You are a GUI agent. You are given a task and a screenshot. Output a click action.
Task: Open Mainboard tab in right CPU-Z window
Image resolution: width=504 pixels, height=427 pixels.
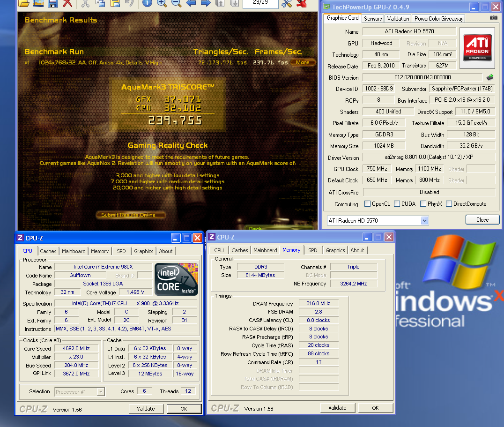pos(265,250)
